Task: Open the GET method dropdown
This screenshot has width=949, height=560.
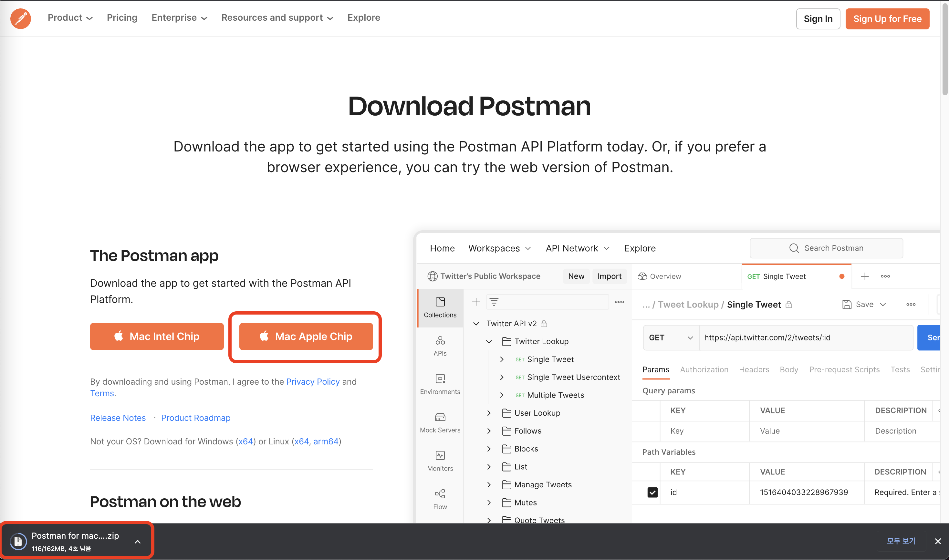Action: coord(671,338)
